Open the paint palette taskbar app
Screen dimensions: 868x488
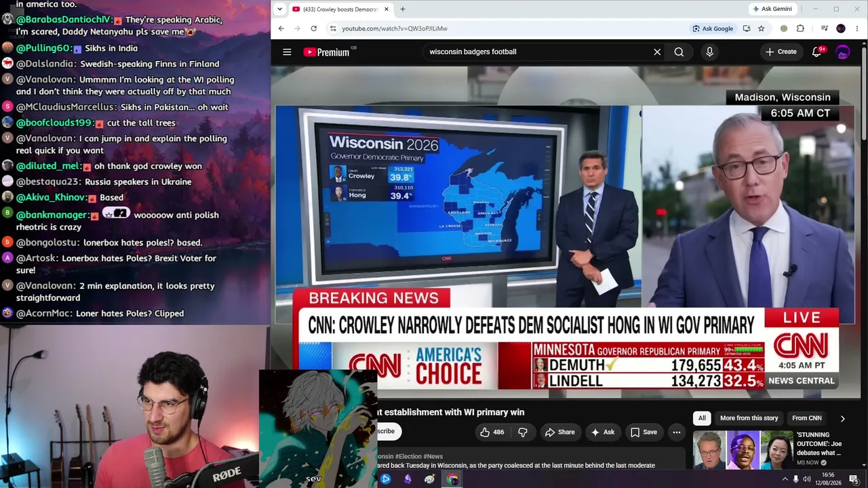click(429, 479)
